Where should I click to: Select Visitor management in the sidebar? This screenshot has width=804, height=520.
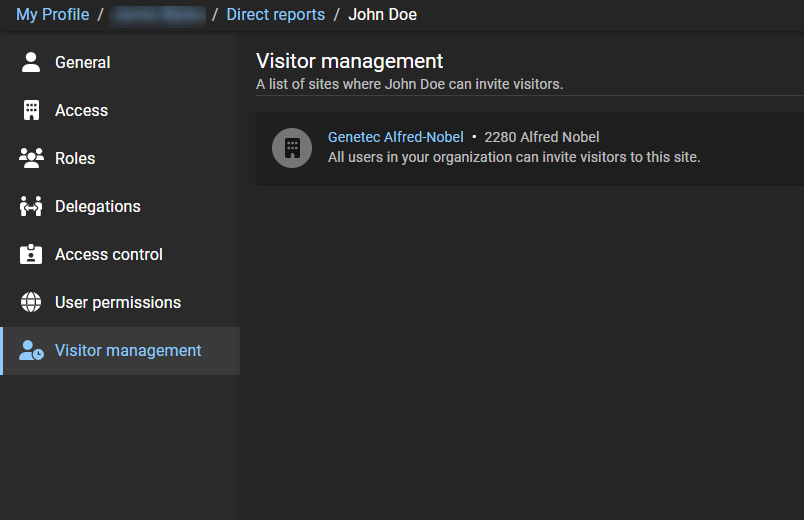pyautogui.click(x=120, y=351)
